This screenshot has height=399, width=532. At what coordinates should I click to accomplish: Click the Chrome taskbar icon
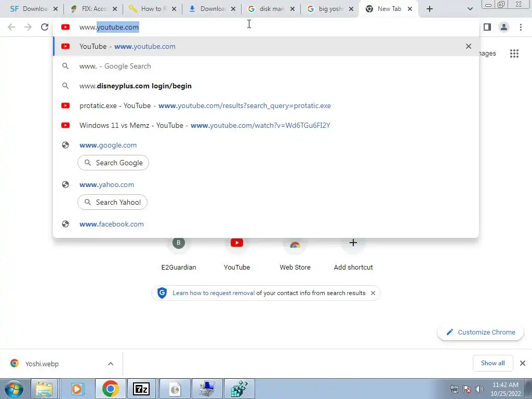(x=110, y=389)
